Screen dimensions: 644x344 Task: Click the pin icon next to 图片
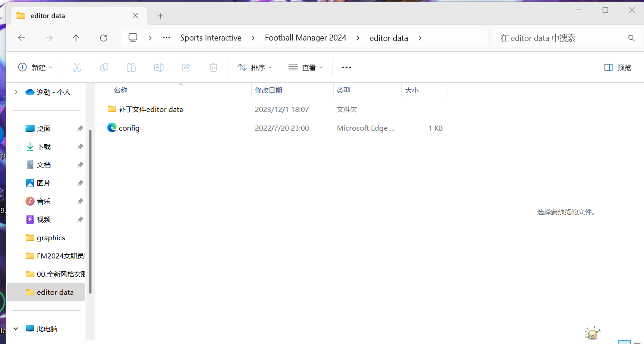pos(80,183)
